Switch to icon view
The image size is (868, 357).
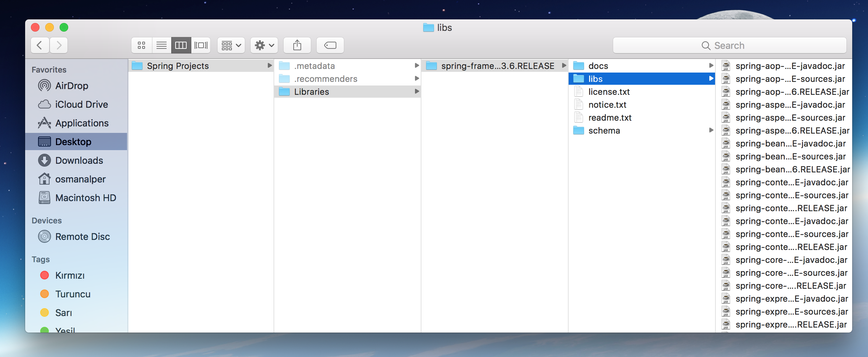[141, 45]
